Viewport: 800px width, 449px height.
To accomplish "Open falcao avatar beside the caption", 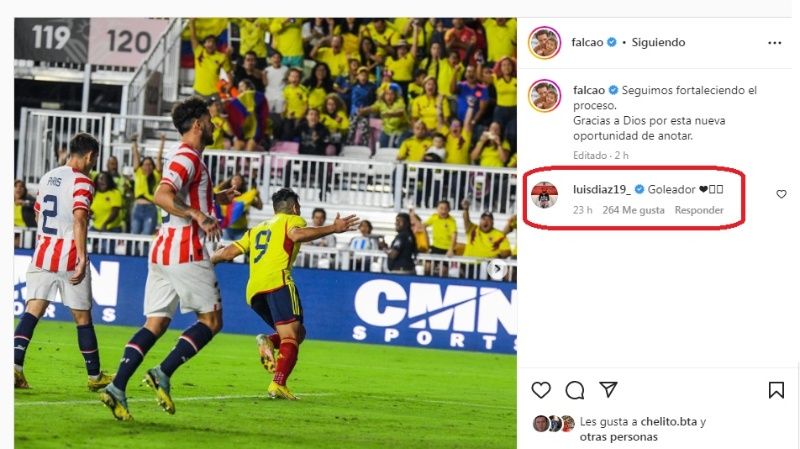I will [x=544, y=95].
